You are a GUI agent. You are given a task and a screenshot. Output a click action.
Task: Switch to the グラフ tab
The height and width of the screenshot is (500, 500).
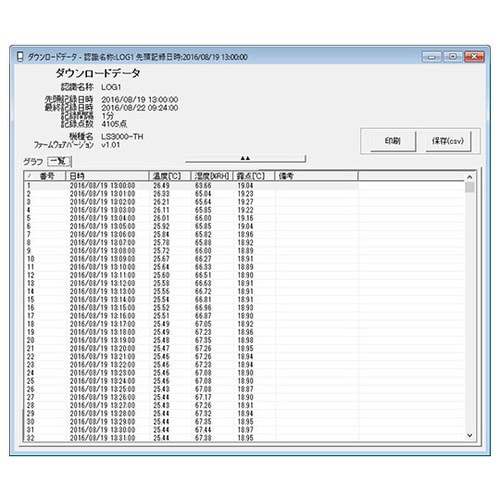click(33, 162)
